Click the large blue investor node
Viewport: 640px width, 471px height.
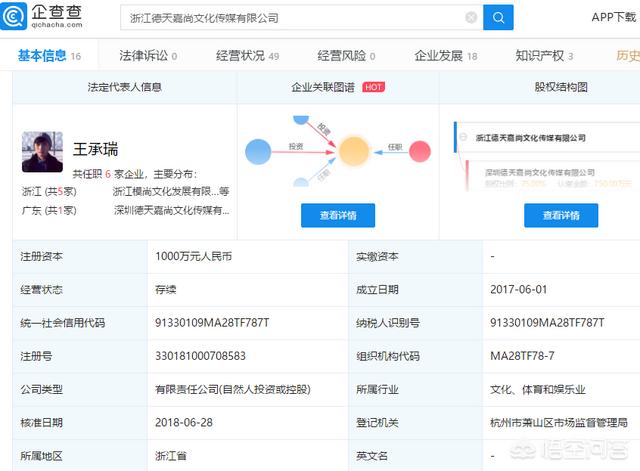tap(258, 152)
